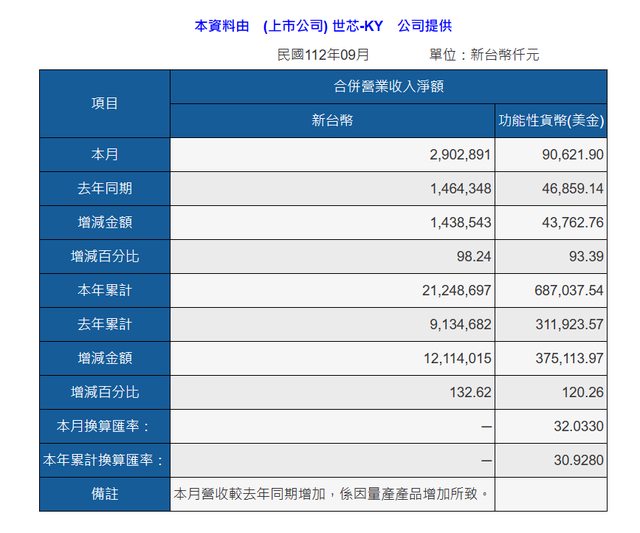This screenshot has height=533, width=640.
Task: Select the 90,621.90 USD value
Action: click(568, 154)
